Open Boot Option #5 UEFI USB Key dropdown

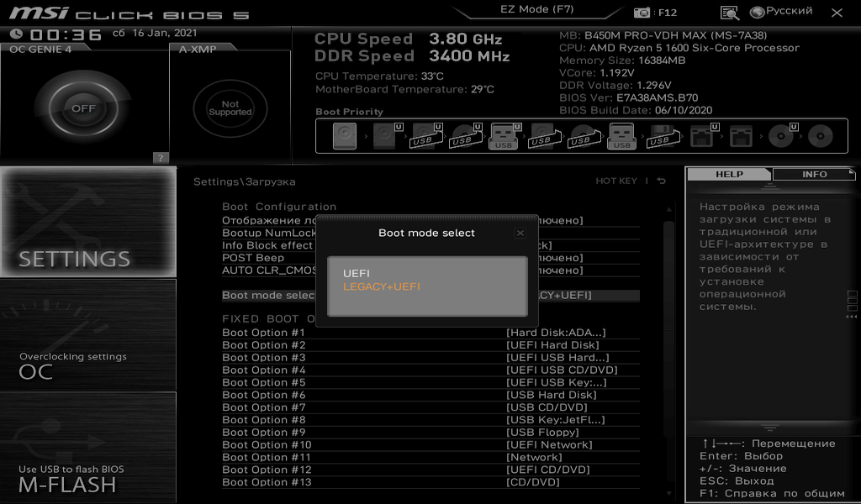pos(556,382)
